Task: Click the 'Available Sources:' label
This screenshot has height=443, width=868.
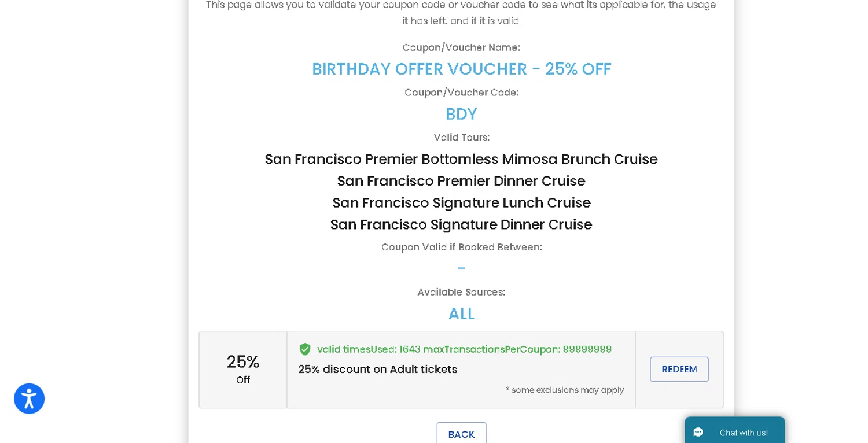Action: point(461,292)
